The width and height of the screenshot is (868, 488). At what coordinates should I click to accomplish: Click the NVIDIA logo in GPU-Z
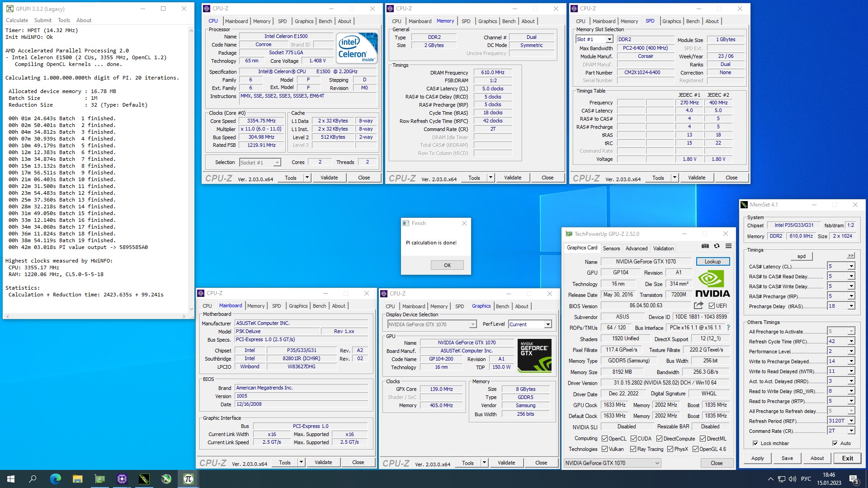point(712,283)
